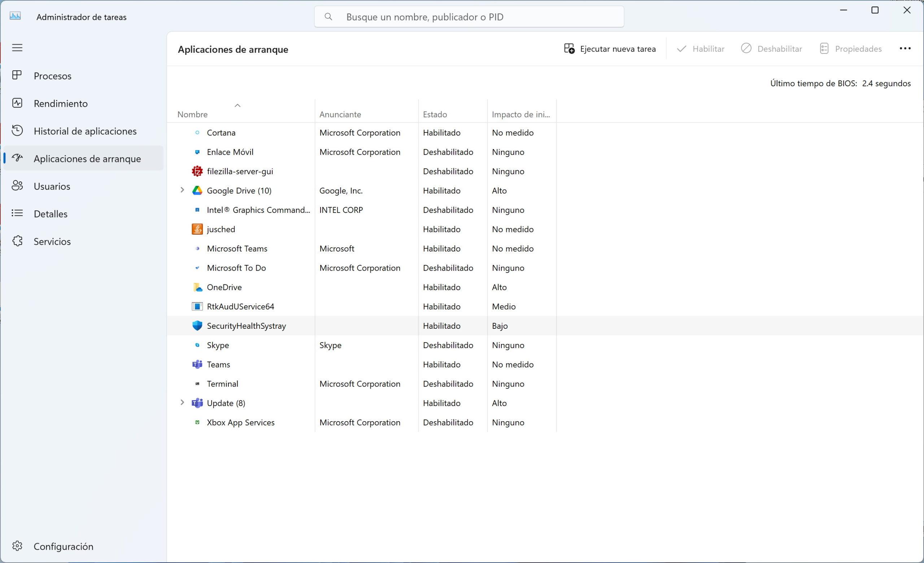Open the Servicios puzzle icon
This screenshot has width=924, height=563.
pyautogui.click(x=17, y=241)
